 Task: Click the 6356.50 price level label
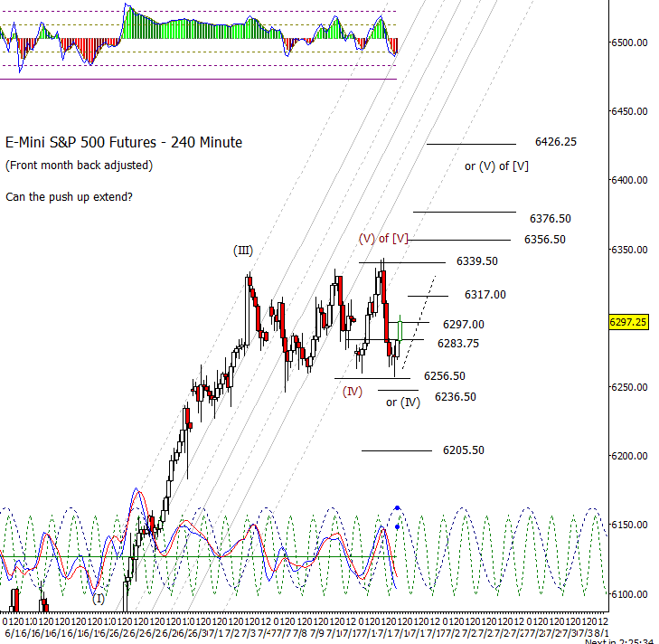click(545, 240)
